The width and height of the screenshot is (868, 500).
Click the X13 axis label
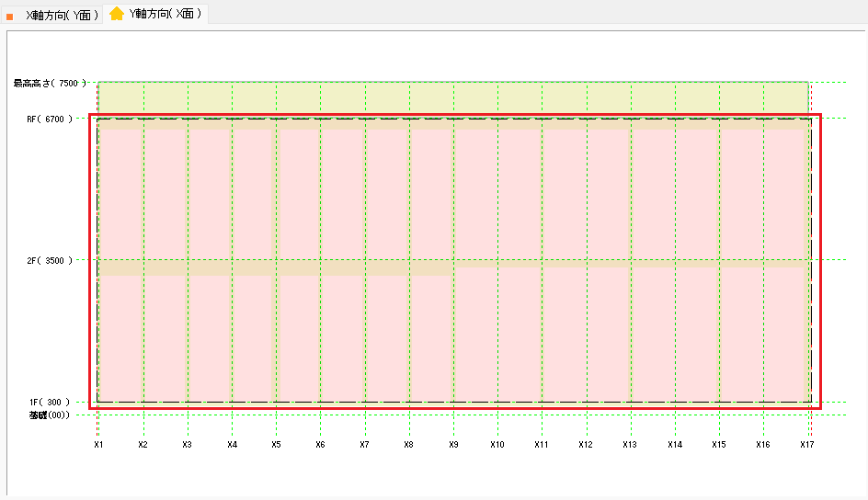click(630, 445)
